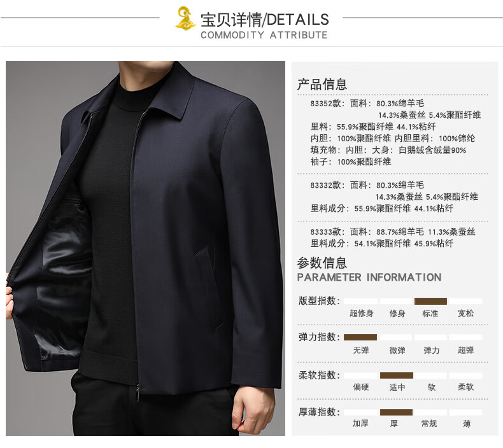The width and height of the screenshot is (503, 448).
Task: Select the filled 无弹 elasticity bar
Action: 360,337
